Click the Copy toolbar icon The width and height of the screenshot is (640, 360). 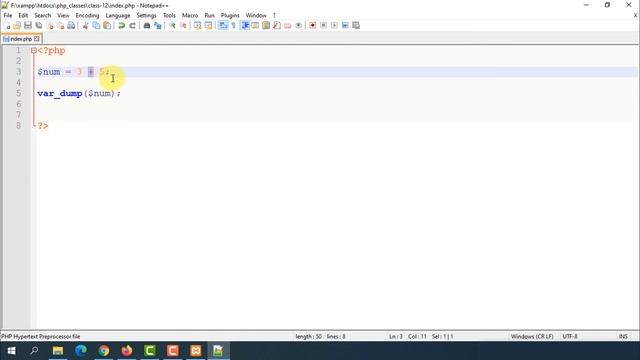pyautogui.click(x=96, y=25)
